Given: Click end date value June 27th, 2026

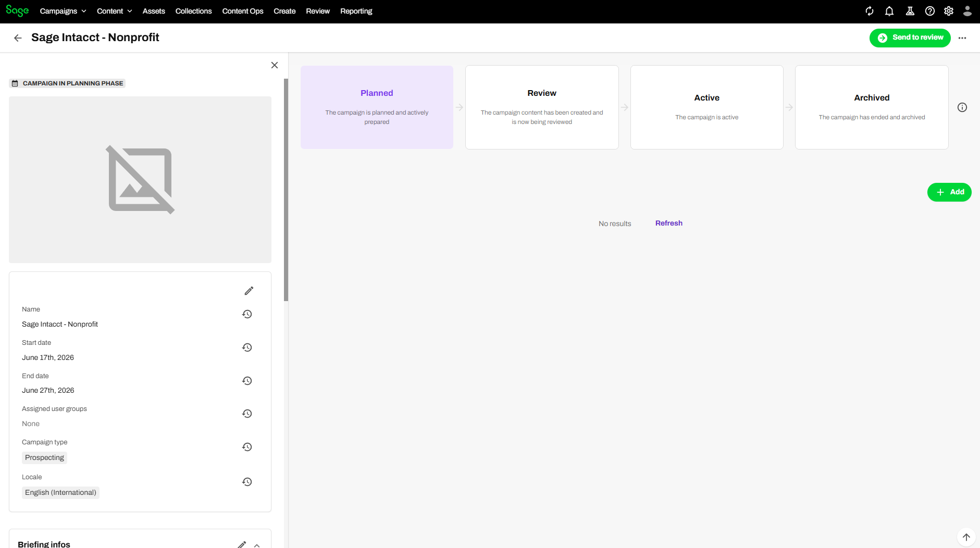Looking at the screenshot, I should click(x=48, y=390).
